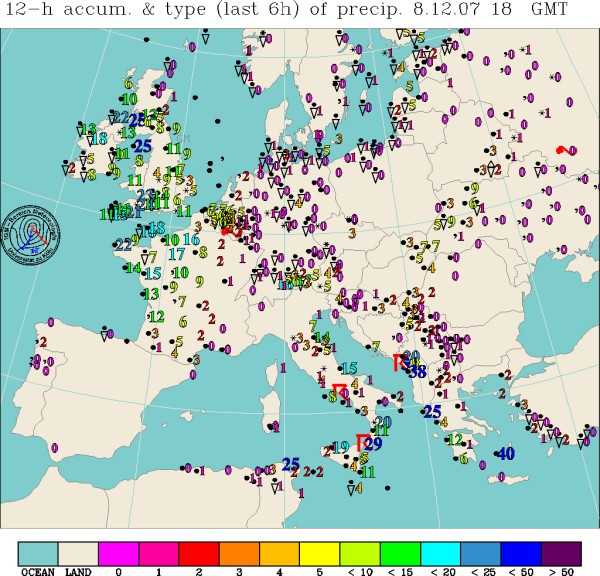Click the green < 15 legend swatch

[400, 552]
